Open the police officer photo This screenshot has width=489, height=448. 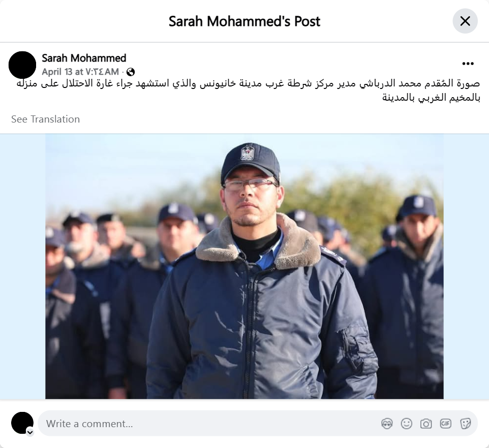[x=244, y=266]
